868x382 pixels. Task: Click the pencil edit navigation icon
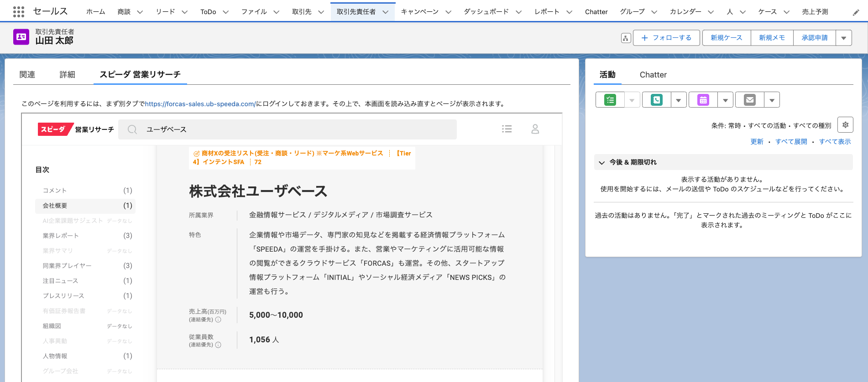(x=856, y=13)
